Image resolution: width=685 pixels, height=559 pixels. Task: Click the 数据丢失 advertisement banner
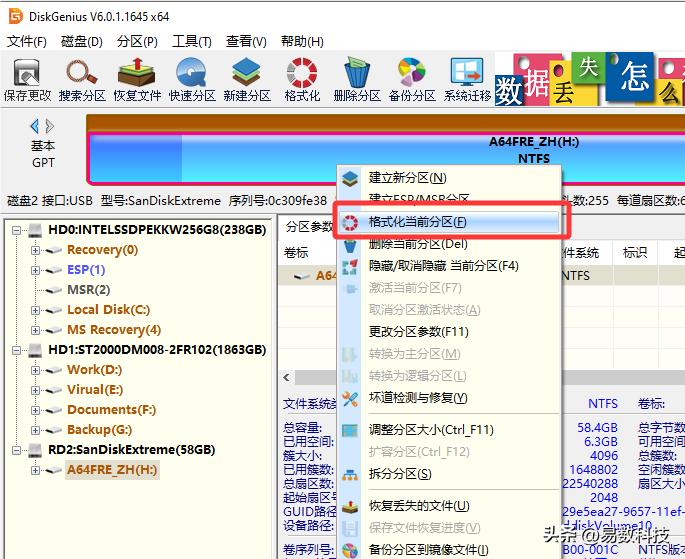coord(590,79)
